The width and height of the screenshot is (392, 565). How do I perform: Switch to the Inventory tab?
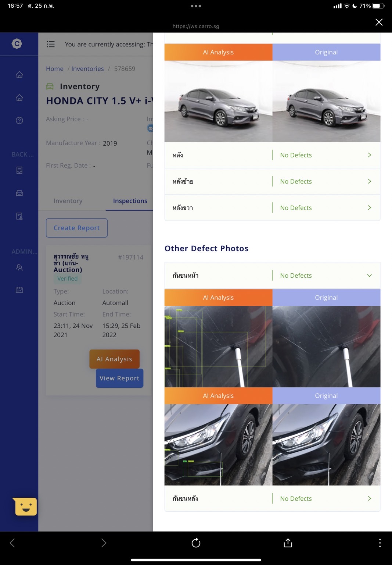coord(68,201)
